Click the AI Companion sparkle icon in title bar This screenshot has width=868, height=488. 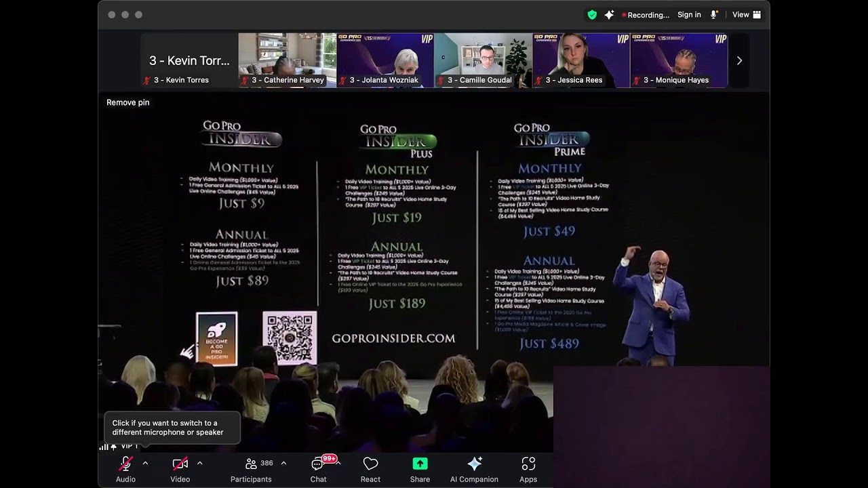609,14
